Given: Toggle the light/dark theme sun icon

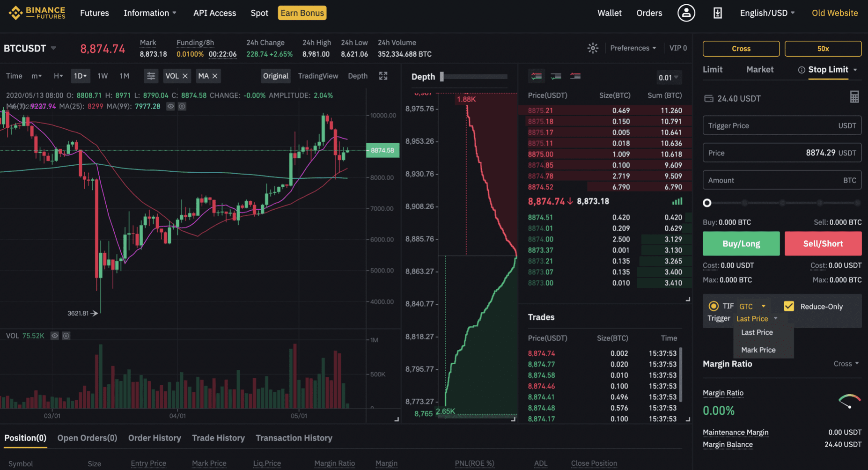Looking at the screenshot, I should click(593, 48).
